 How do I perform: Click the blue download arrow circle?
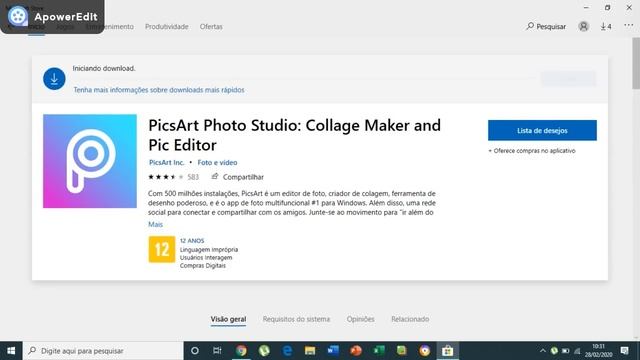point(54,79)
